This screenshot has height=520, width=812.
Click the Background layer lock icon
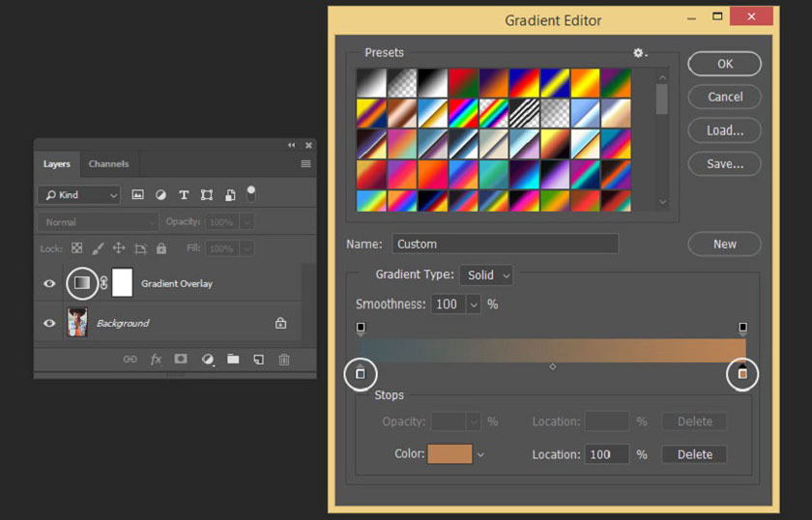pos(280,323)
